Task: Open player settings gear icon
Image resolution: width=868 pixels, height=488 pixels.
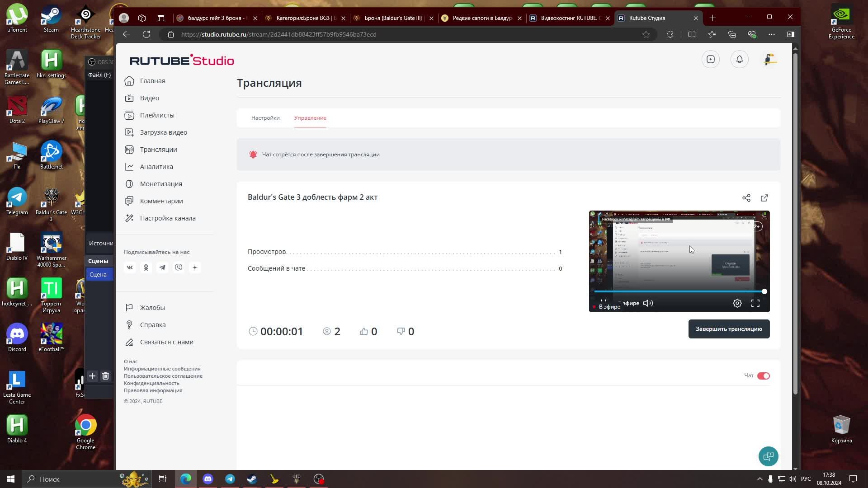Action: point(737,303)
